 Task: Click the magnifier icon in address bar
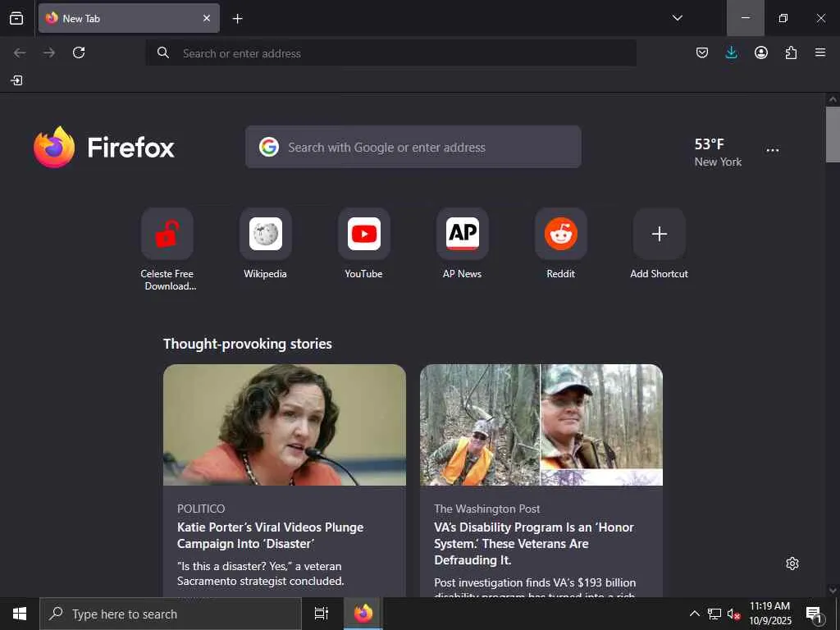[163, 52]
